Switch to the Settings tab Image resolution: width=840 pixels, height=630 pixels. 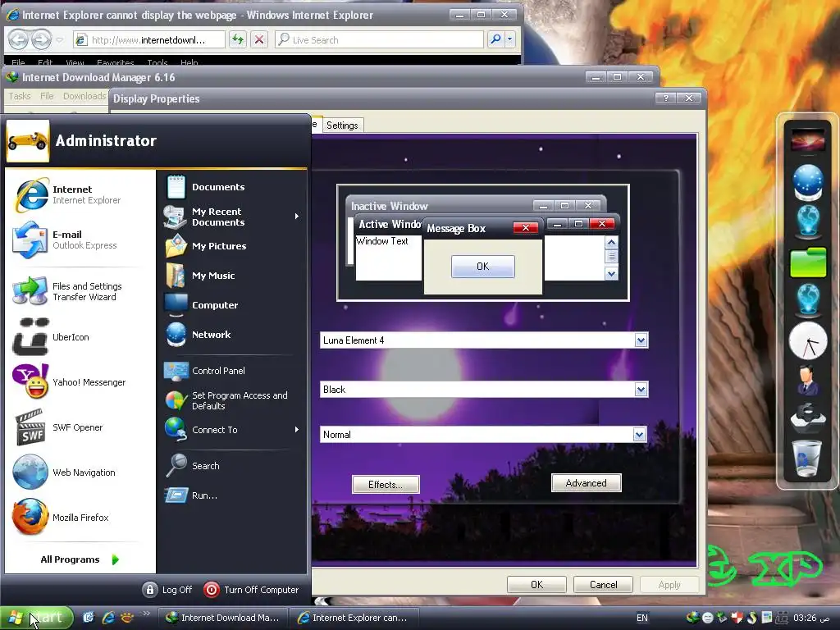[x=342, y=126]
